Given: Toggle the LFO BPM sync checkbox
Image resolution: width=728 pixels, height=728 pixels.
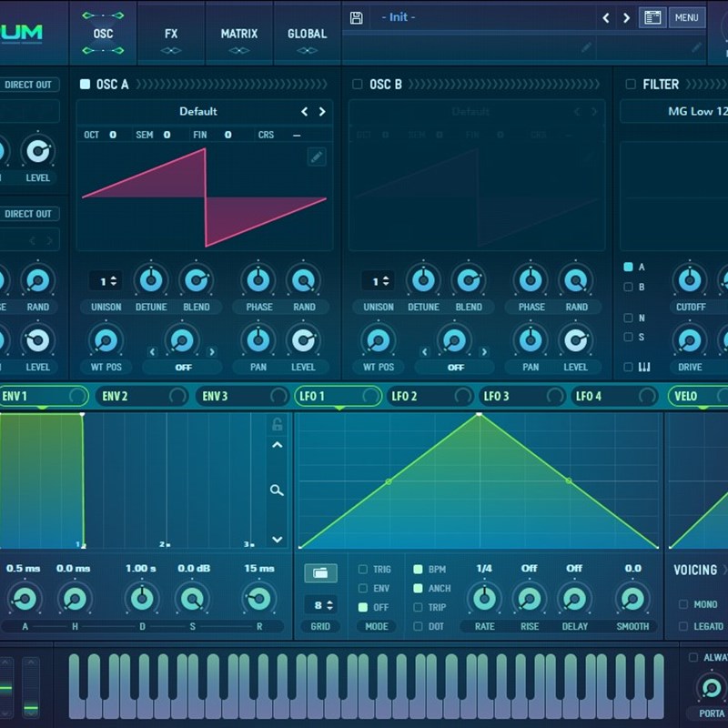Looking at the screenshot, I should point(418,570).
